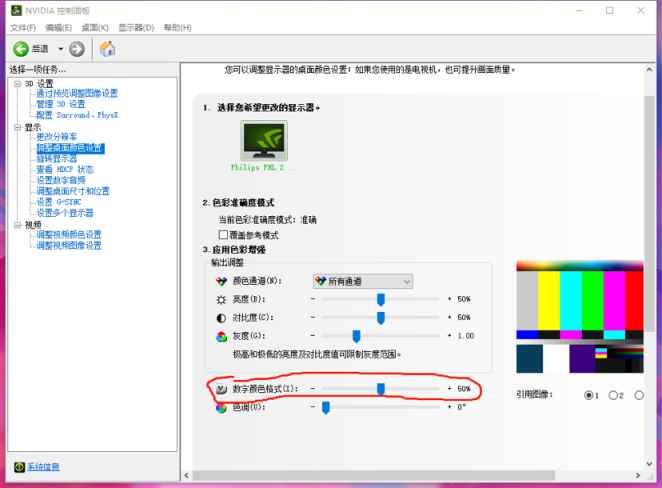
Task: Click the contrast half-circle icon
Action: tap(221, 317)
